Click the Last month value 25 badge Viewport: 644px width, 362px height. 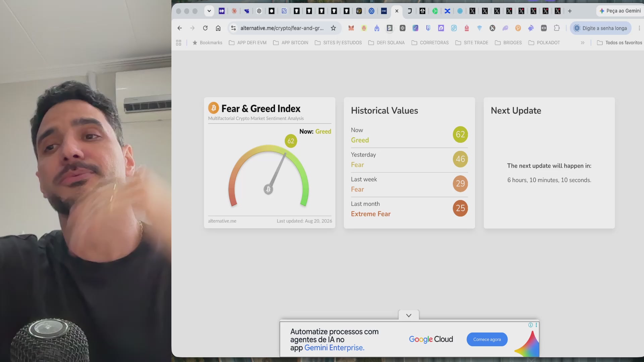(x=460, y=208)
